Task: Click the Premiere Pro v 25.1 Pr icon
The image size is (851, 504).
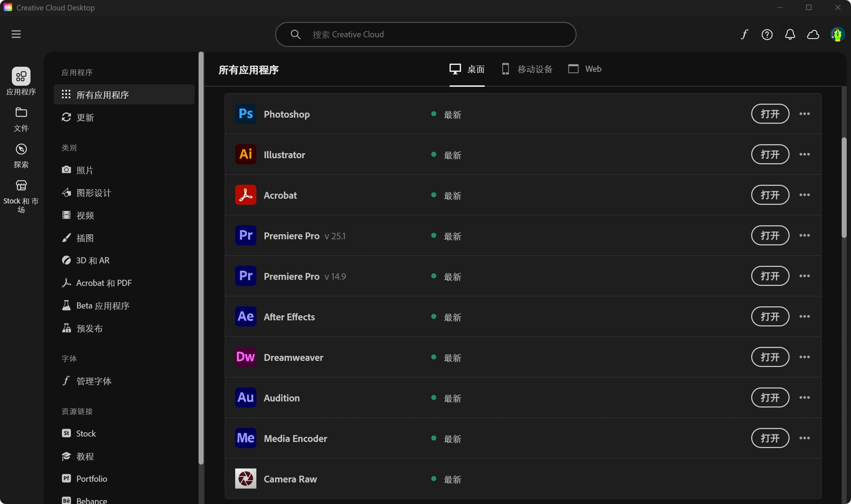Action: (x=246, y=235)
